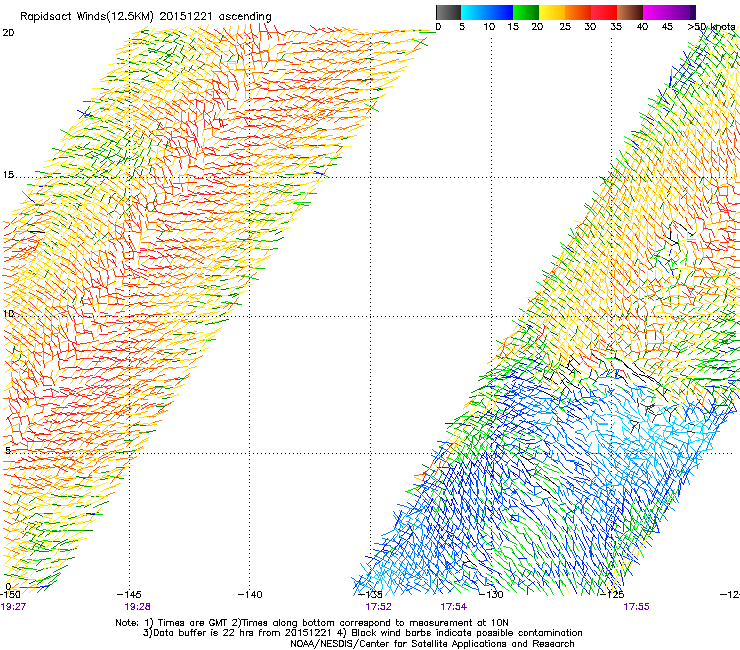Click the '35' legend scale label
Viewport: 740px width, 650px height.
coord(616,27)
